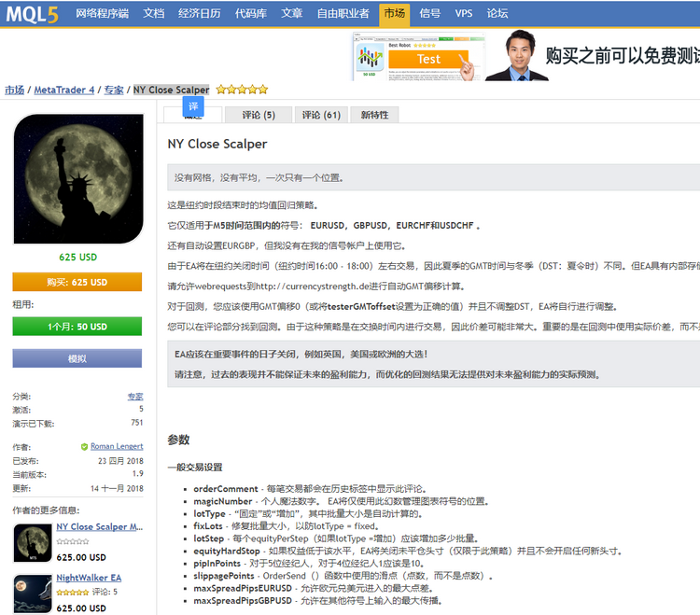Open the NightWalker EA product link

click(89, 578)
